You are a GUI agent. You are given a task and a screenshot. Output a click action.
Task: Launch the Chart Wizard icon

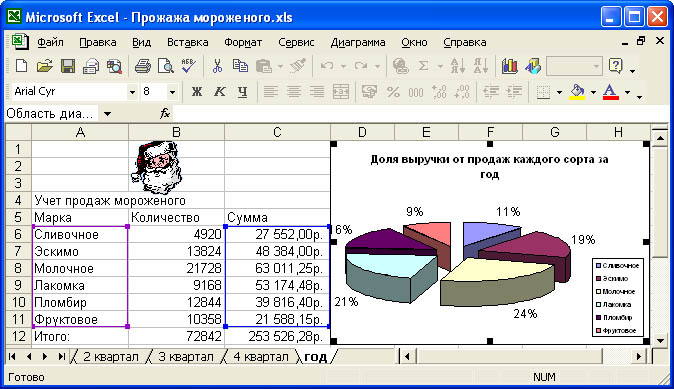(x=509, y=66)
